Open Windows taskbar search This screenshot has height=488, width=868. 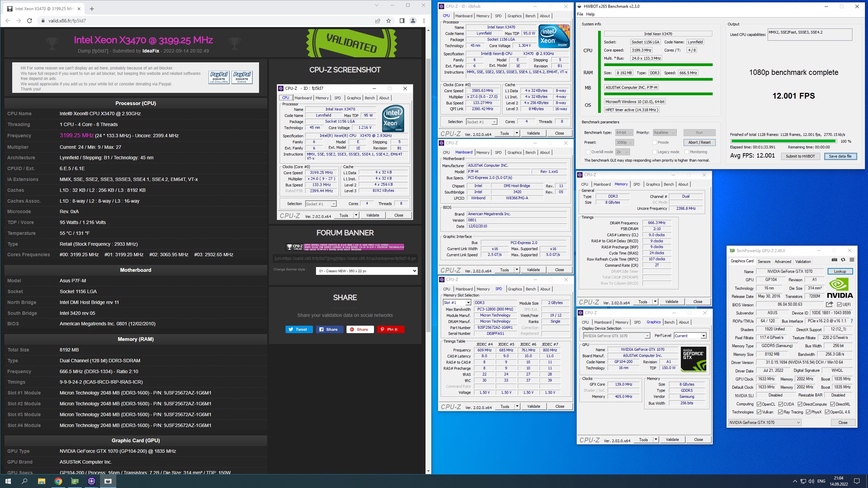[x=24, y=481]
